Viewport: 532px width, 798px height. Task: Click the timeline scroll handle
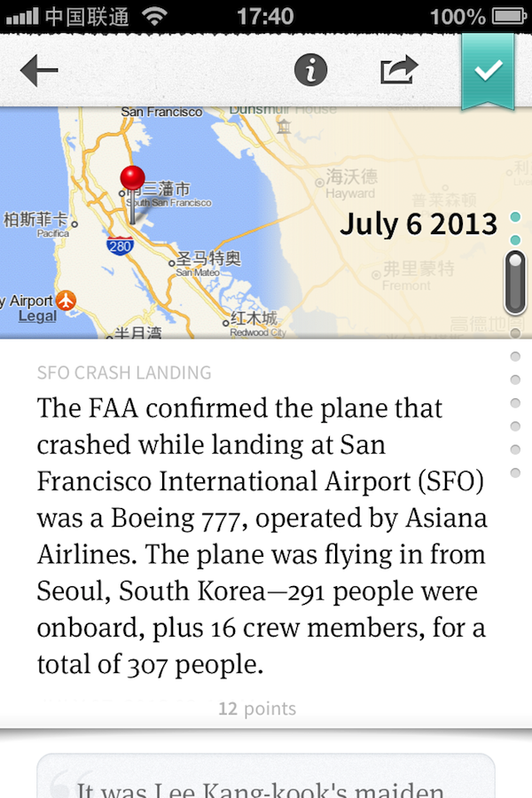(x=515, y=282)
